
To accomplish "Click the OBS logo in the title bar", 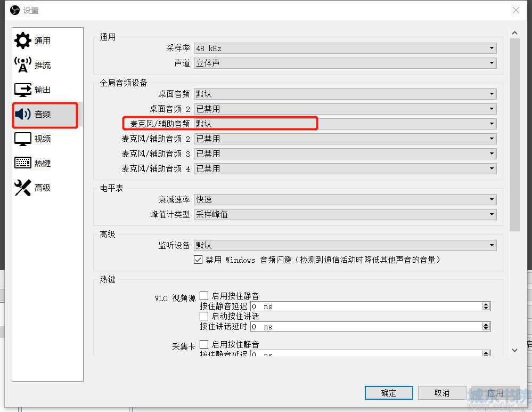I will (x=14, y=10).
